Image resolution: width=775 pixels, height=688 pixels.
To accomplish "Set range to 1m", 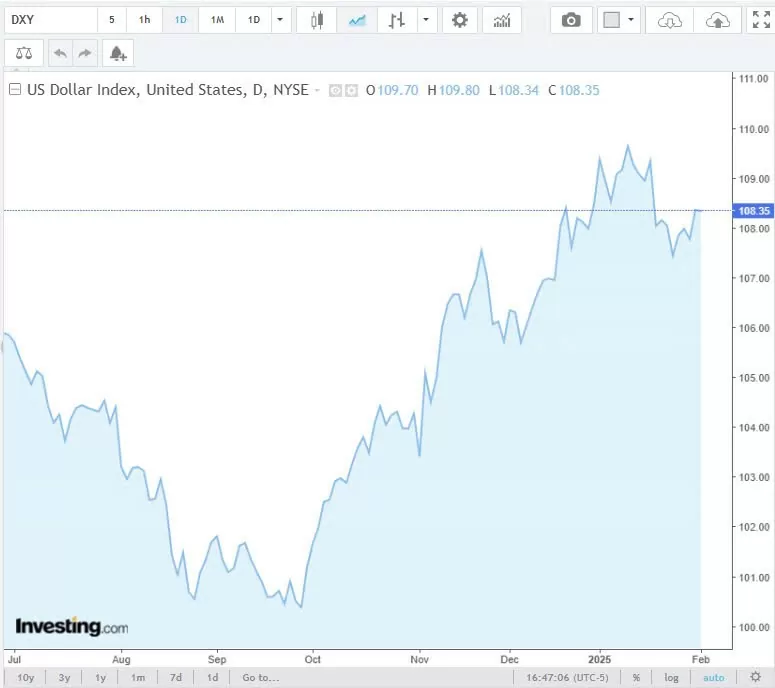I will point(138,677).
